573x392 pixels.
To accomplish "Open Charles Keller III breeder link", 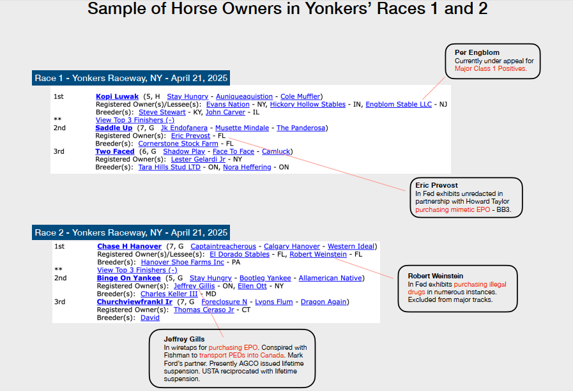I will (x=169, y=294).
